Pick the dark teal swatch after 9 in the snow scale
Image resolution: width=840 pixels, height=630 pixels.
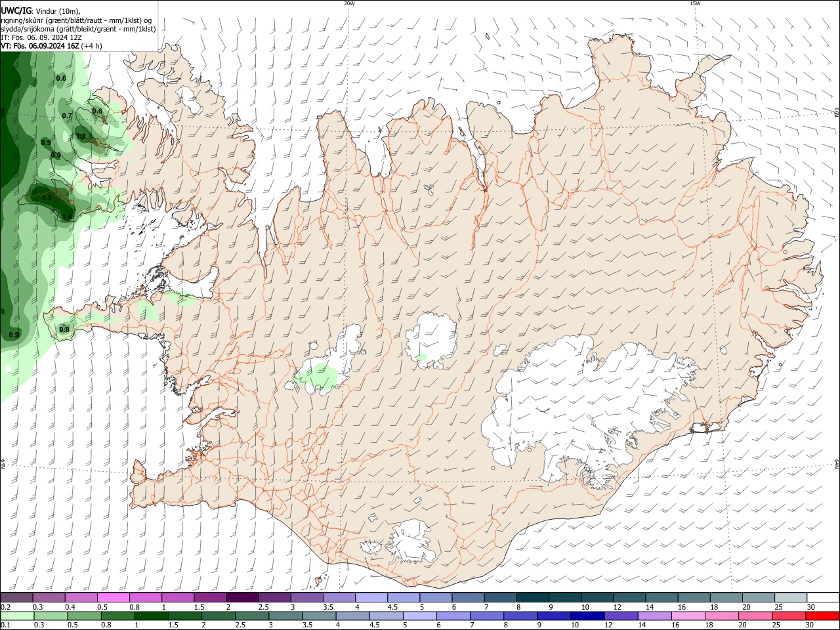click(565, 597)
